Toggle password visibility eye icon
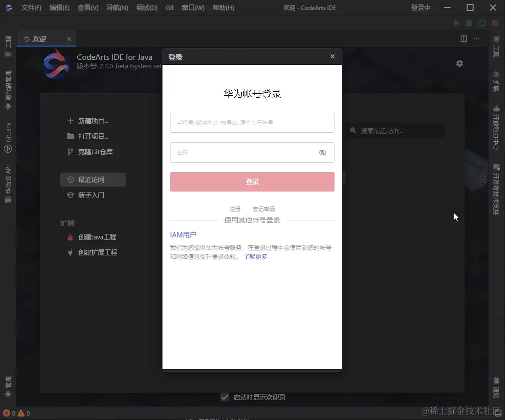The width and height of the screenshot is (505, 420). 323,153
